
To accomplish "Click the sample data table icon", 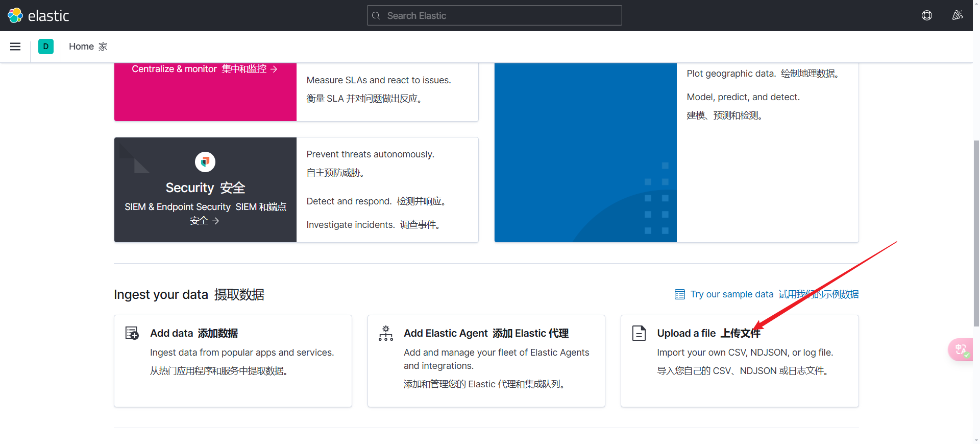I will (x=680, y=294).
